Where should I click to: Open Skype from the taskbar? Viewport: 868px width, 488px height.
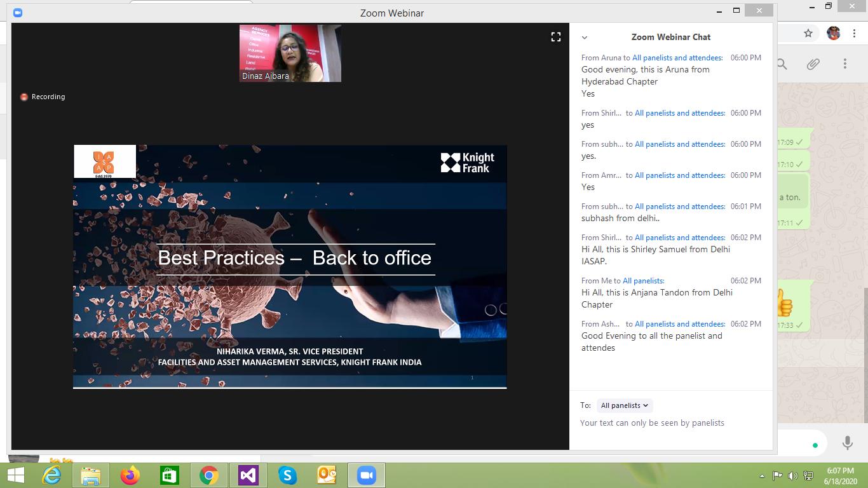pyautogui.click(x=288, y=475)
